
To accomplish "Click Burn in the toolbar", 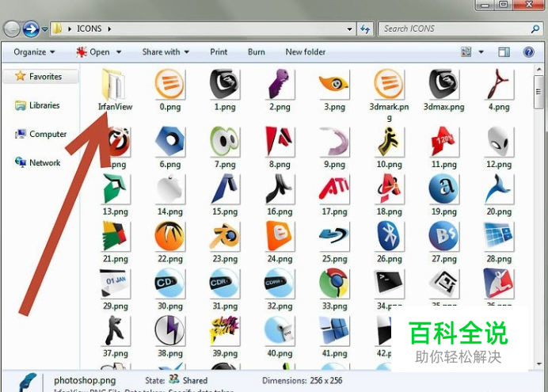I will (256, 52).
